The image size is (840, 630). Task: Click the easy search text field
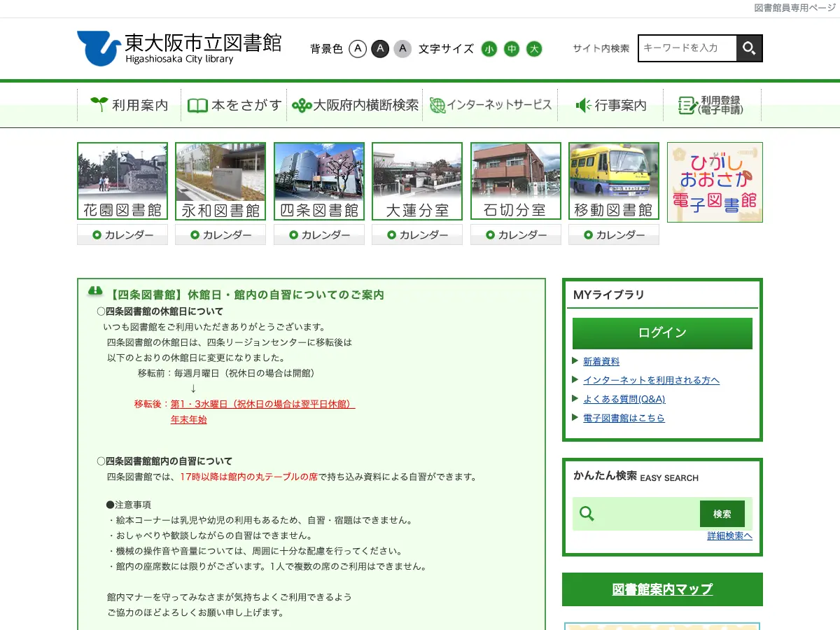pyautogui.click(x=647, y=514)
